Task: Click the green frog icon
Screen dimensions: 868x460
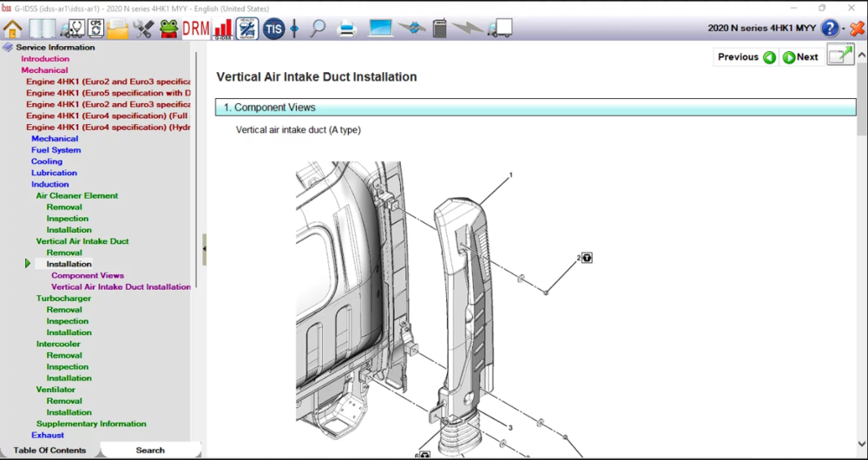Action: [168, 29]
